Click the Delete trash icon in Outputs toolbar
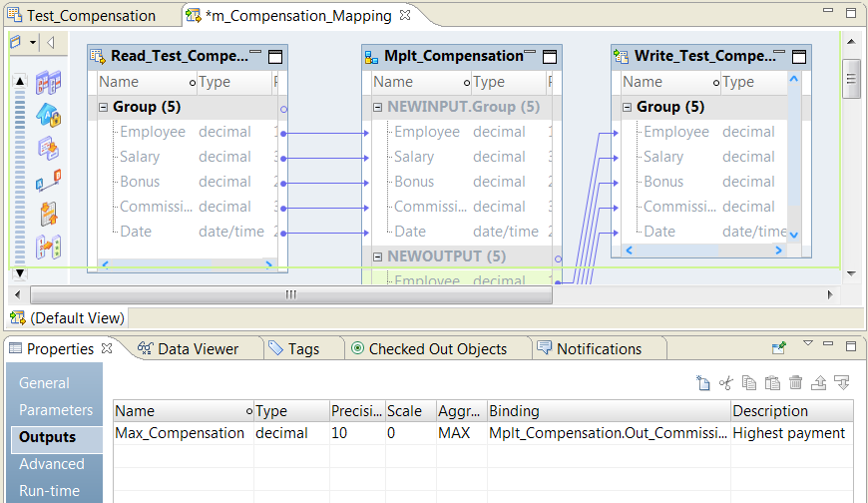 click(x=795, y=382)
